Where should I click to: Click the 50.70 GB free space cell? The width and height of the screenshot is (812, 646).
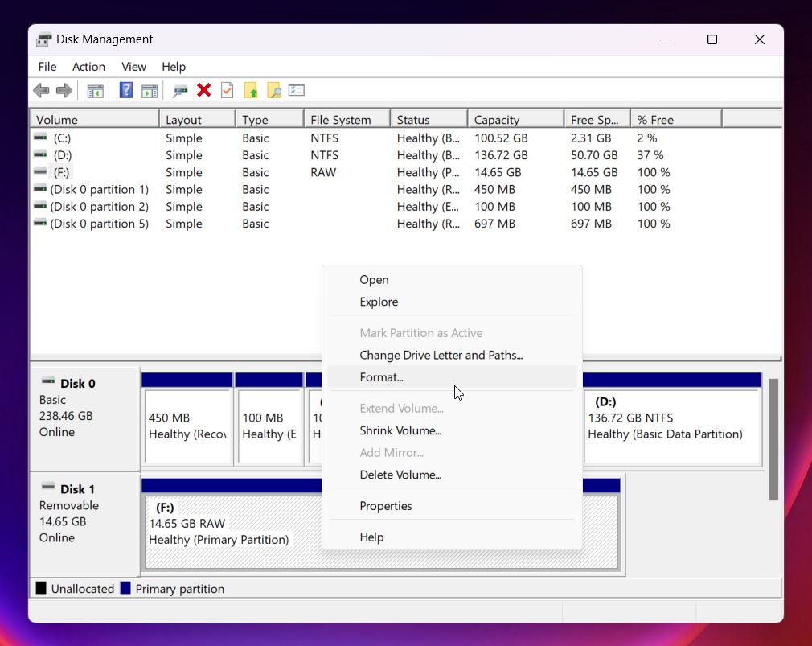click(594, 155)
